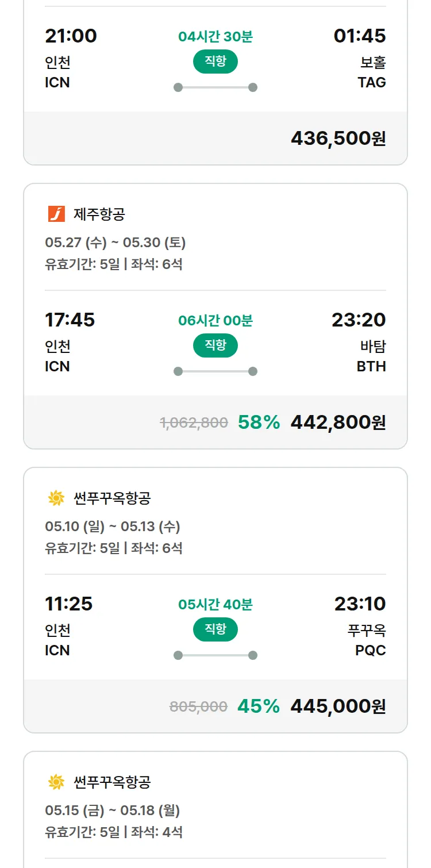Click the 58% discount label

pos(259,423)
